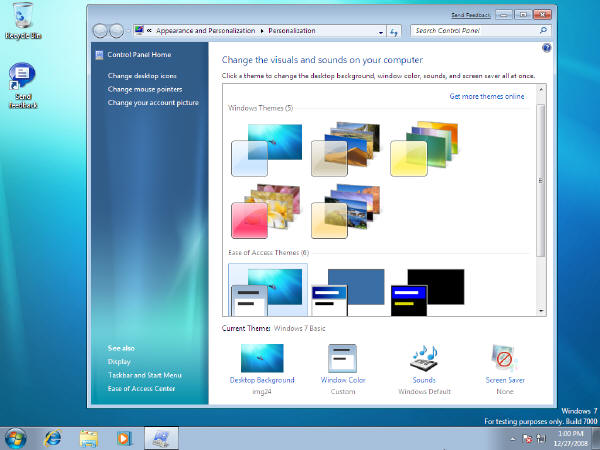The width and height of the screenshot is (600, 450).
Task: Open the help question mark icon
Action: click(546, 48)
